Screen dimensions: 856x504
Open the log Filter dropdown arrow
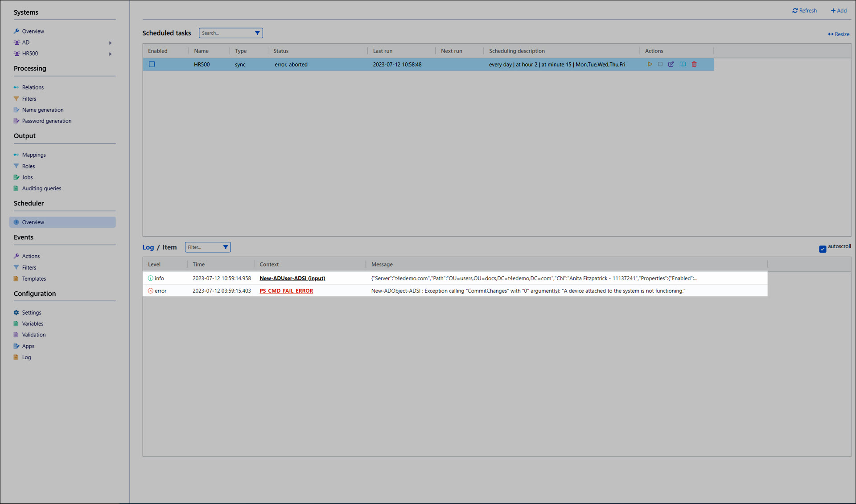tap(226, 247)
